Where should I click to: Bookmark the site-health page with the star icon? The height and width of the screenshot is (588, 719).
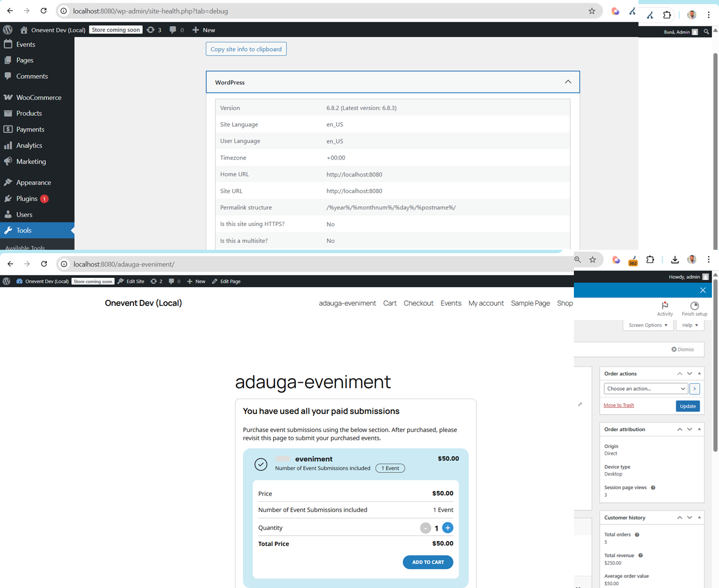click(x=592, y=11)
